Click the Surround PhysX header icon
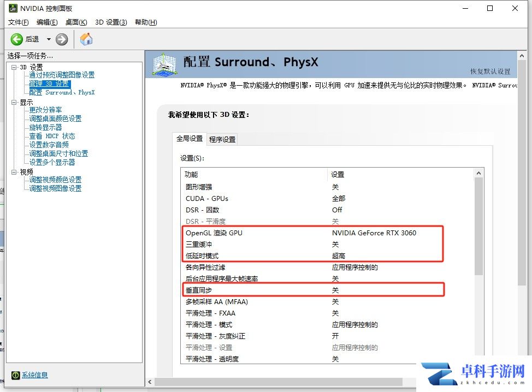Screen dimensions: 532x392 164,64
